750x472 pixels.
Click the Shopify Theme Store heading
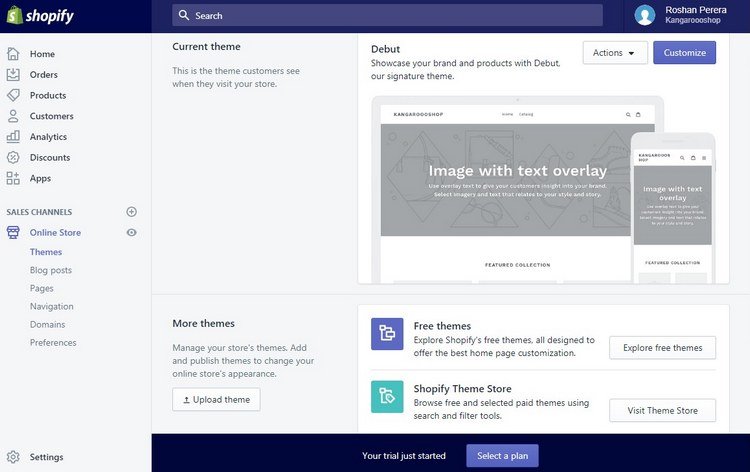pos(463,388)
